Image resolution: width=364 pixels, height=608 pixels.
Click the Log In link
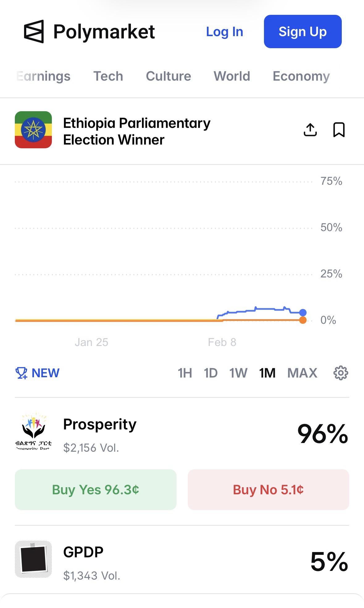(224, 32)
